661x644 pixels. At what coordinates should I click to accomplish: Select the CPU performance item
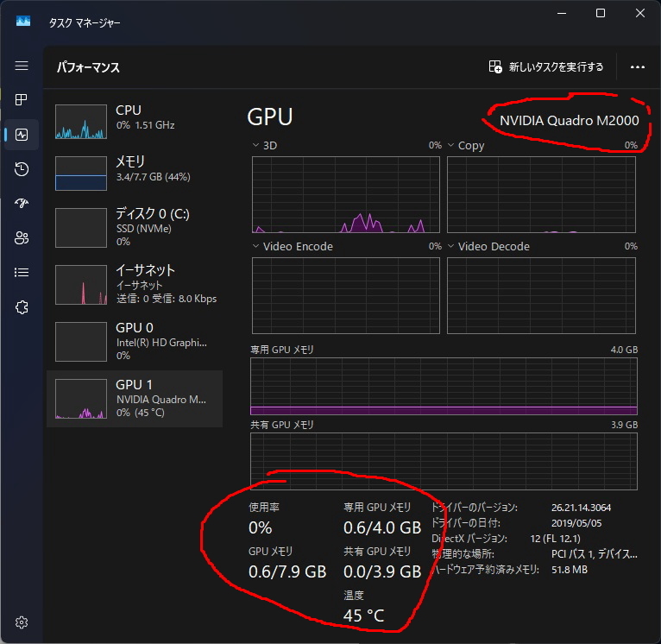point(134,122)
